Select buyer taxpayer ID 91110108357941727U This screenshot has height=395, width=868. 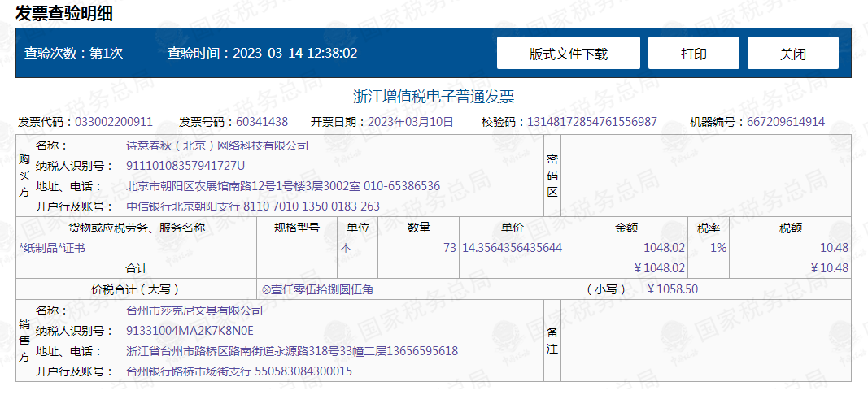click(x=185, y=166)
